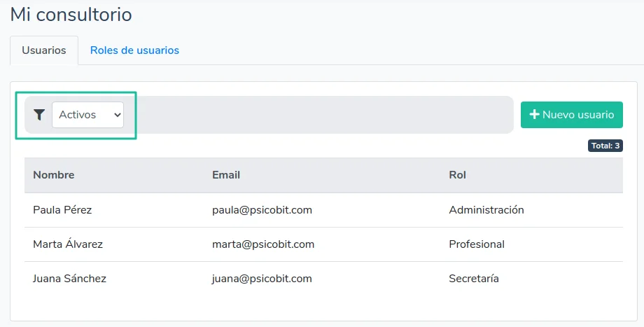Screen dimensions: 644x327
Task: Click email marta@psicobit.com
Action: [263, 244]
